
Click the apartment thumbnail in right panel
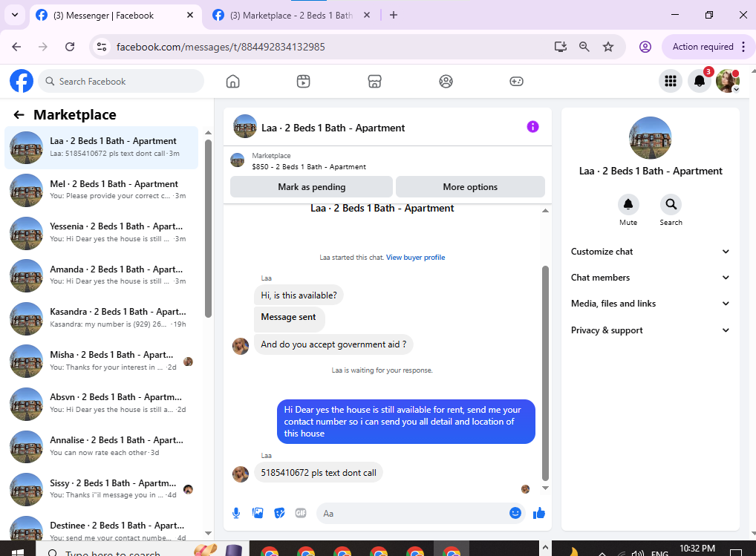click(x=650, y=138)
